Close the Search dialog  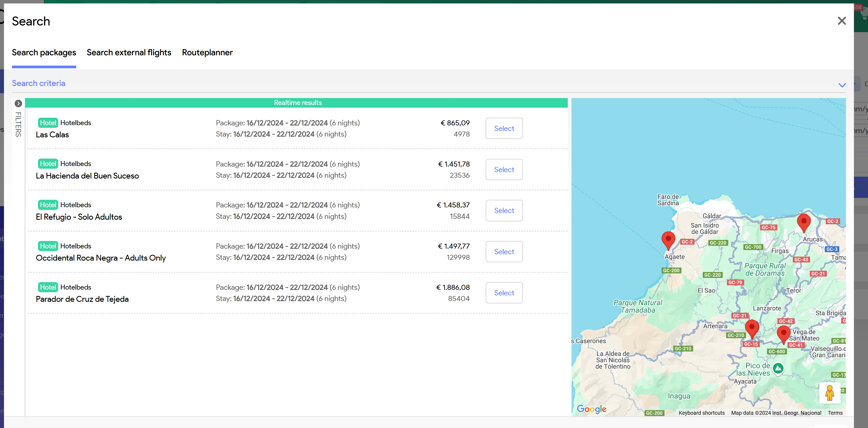click(841, 21)
